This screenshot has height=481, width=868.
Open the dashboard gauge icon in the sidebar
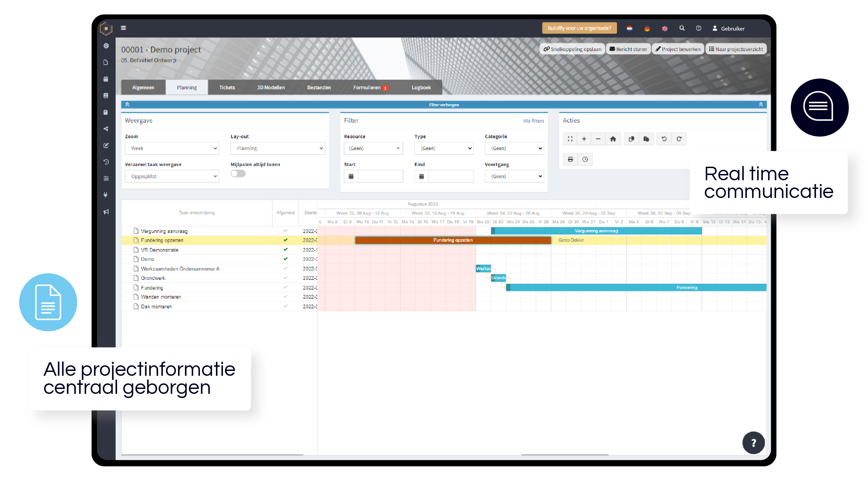[106, 45]
